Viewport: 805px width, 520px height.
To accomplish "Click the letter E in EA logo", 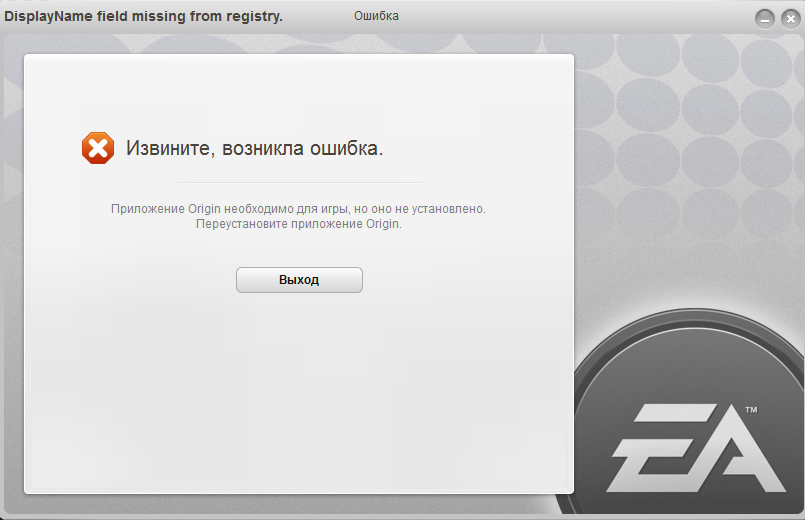I will 660,448.
